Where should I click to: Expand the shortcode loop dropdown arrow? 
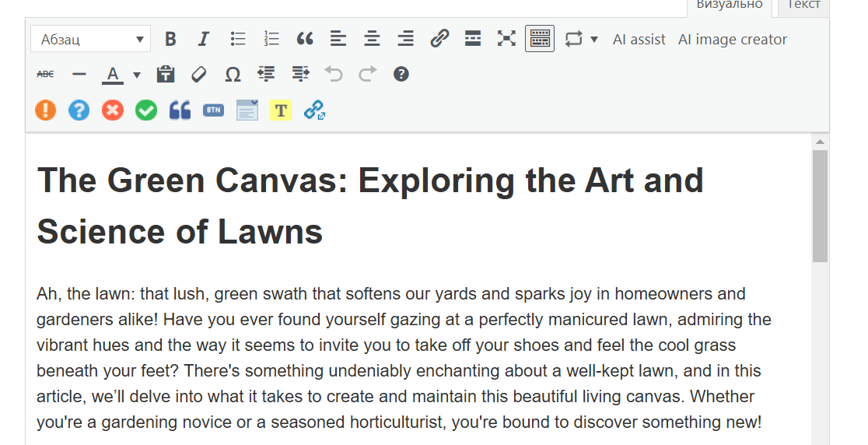[594, 39]
